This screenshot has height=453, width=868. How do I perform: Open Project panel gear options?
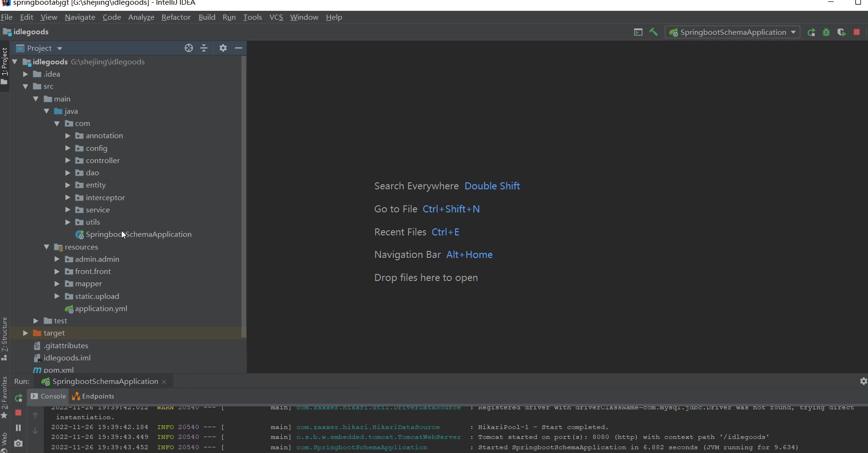click(223, 48)
